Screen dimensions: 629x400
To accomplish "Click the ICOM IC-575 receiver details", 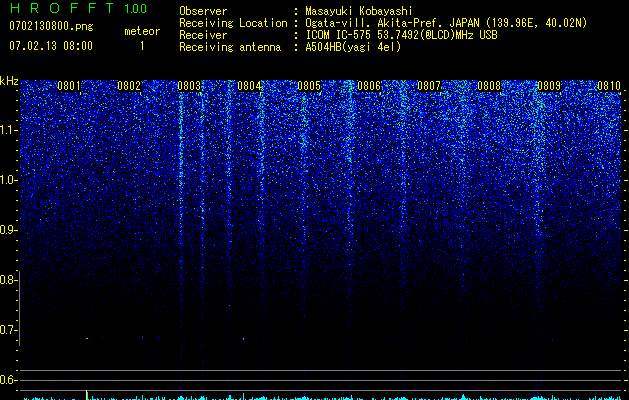I will [401, 35].
